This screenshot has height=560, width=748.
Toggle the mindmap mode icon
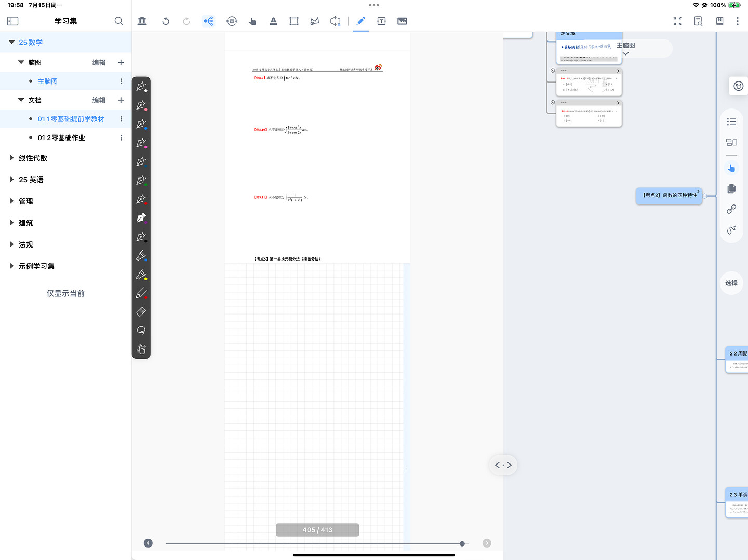(x=208, y=21)
